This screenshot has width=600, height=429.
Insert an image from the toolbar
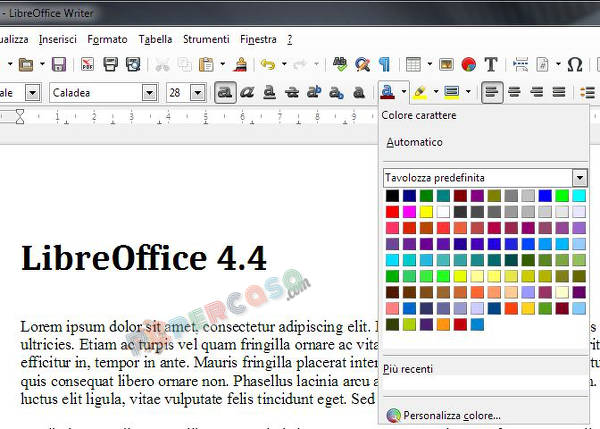pyautogui.click(x=446, y=64)
